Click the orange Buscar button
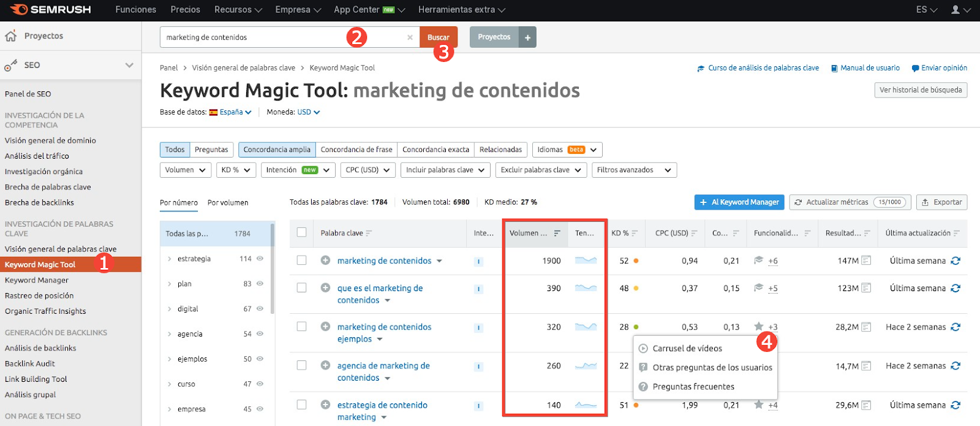Viewport: 980px width, 426px height. pyautogui.click(x=438, y=37)
